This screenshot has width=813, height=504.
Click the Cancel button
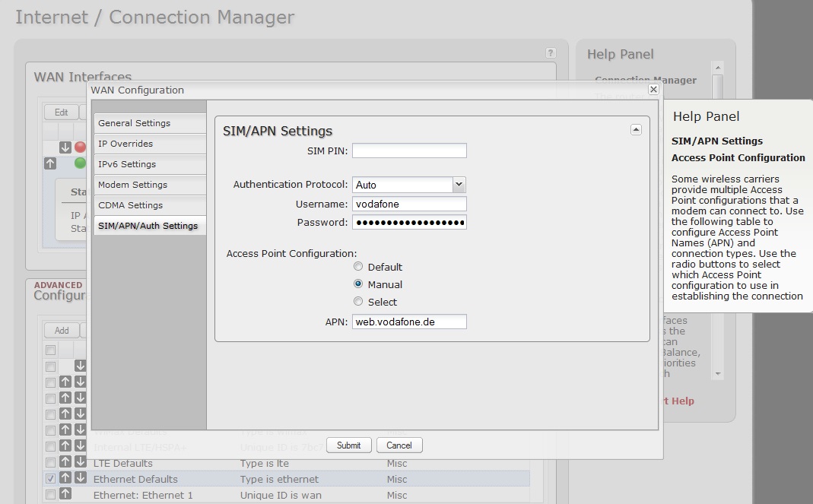399,445
